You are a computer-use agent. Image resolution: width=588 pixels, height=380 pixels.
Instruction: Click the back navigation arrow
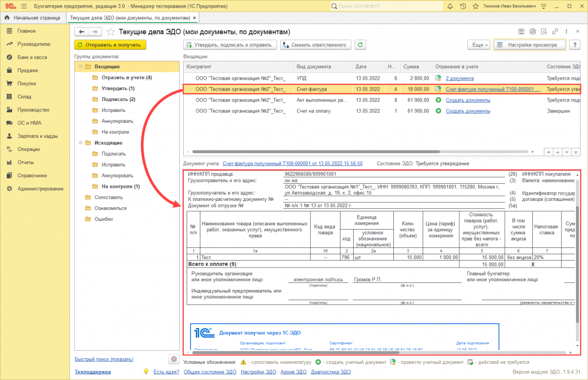(82, 32)
